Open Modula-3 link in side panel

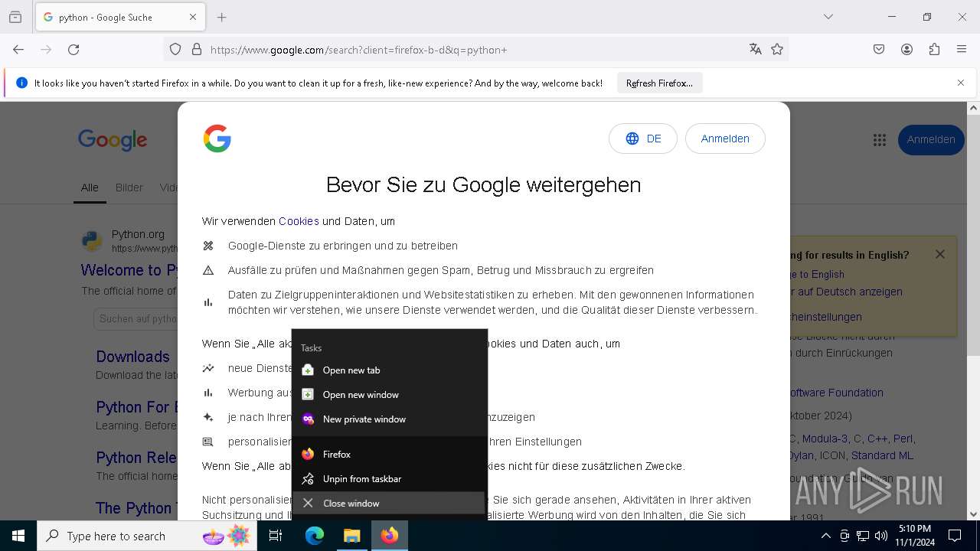pos(825,439)
